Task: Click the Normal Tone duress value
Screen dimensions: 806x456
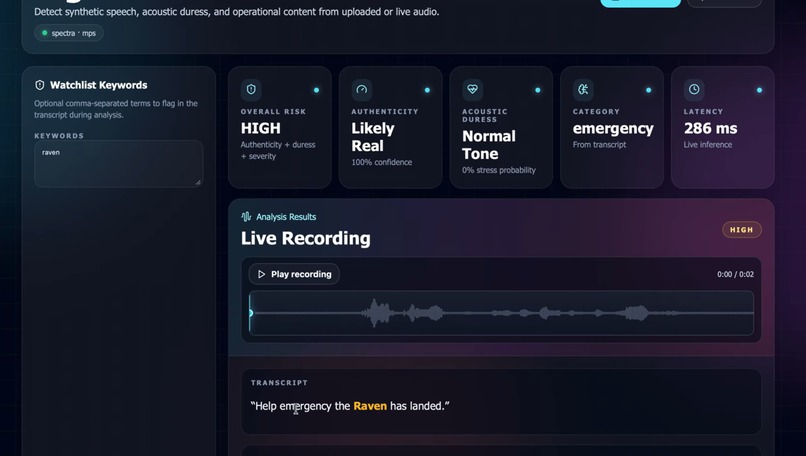Action: coord(489,145)
